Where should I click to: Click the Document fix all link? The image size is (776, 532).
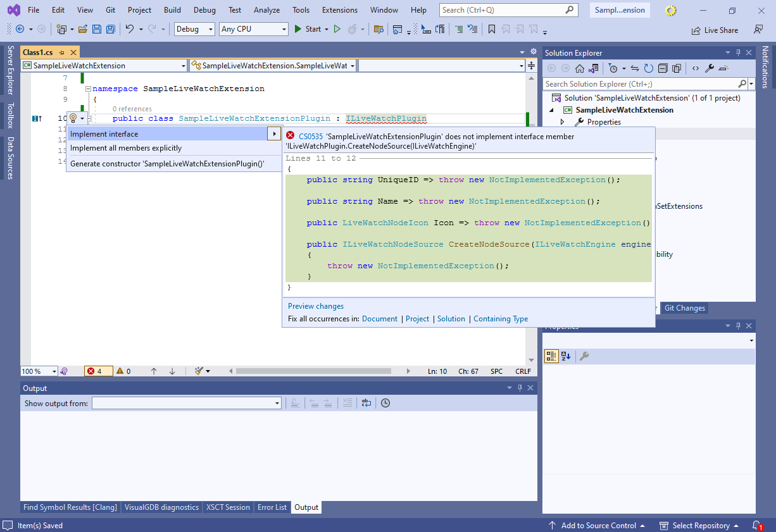pyautogui.click(x=380, y=319)
